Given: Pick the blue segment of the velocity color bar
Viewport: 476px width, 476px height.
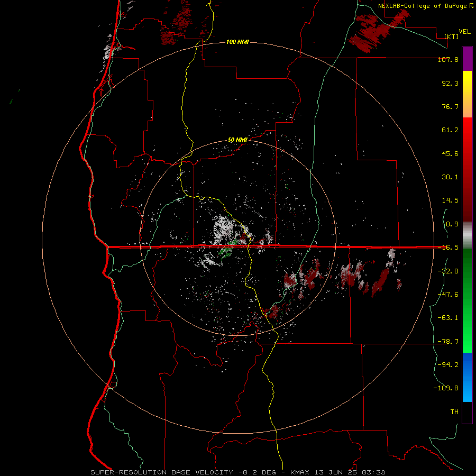Looking at the screenshot, I should [467, 377].
